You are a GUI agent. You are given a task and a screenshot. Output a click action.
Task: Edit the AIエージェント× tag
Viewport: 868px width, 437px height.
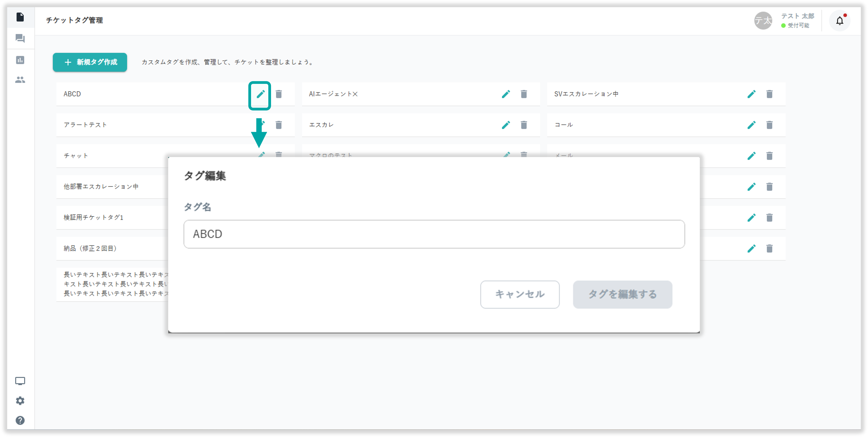[x=506, y=94]
